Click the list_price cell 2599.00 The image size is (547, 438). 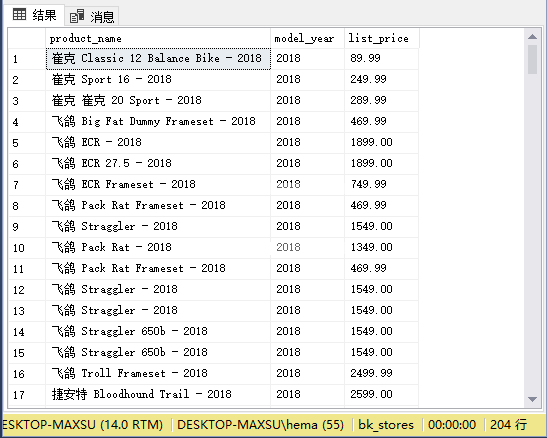click(x=382, y=395)
